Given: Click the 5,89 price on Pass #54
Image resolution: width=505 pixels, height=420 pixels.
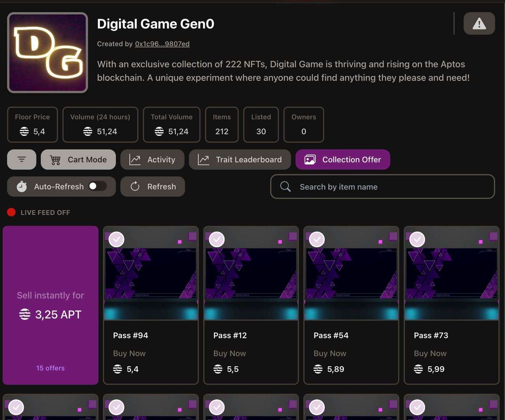Looking at the screenshot, I should pos(336,369).
